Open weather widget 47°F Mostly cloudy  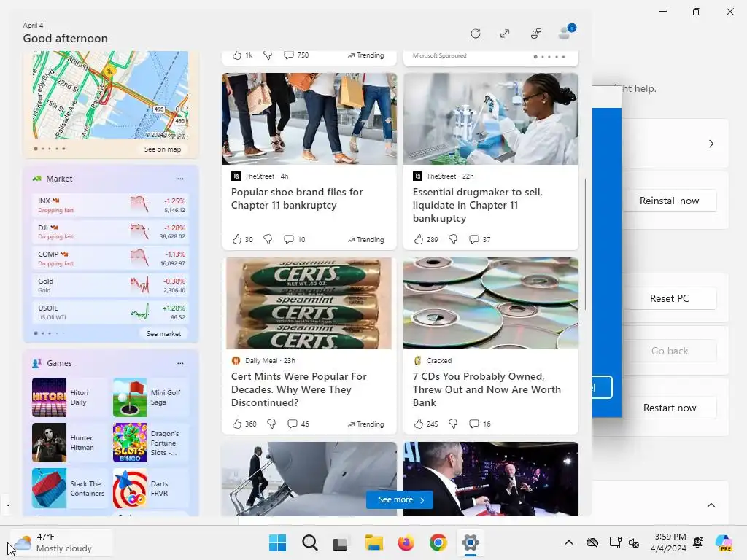(x=61, y=542)
